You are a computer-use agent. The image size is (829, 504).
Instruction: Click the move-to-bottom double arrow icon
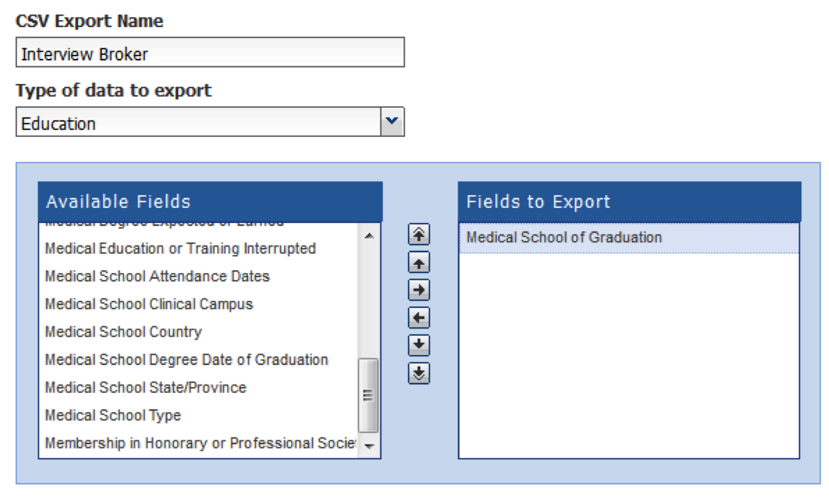pos(419,373)
